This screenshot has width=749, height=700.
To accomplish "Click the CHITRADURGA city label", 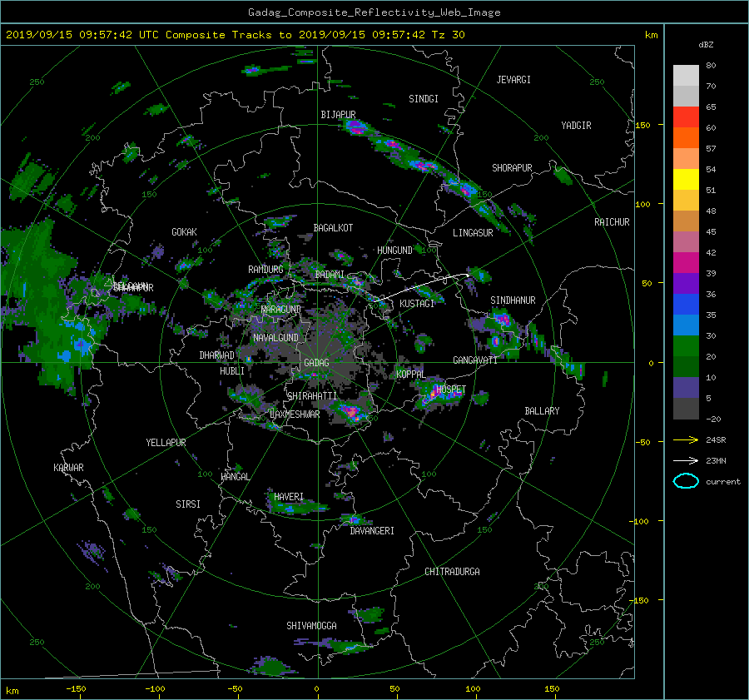I will (x=452, y=572).
